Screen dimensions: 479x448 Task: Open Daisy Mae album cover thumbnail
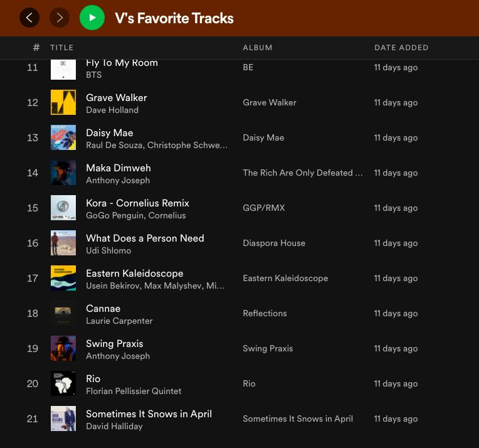pyautogui.click(x=63, y=137)
